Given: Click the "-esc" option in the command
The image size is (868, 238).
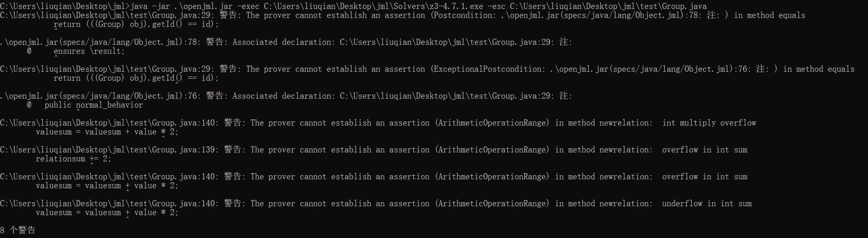Looking at the screenshot, I should click(x=496, y=6).
